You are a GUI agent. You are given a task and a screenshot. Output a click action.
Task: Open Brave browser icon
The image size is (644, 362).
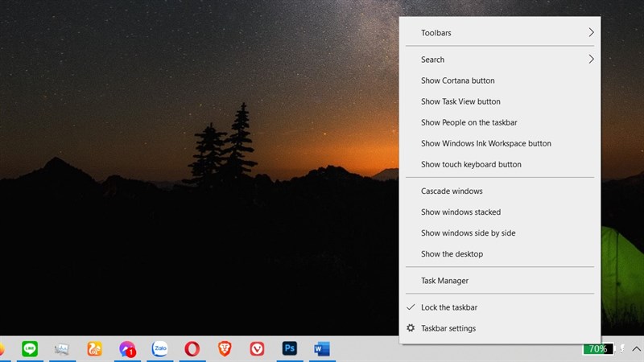coord(225,348)
